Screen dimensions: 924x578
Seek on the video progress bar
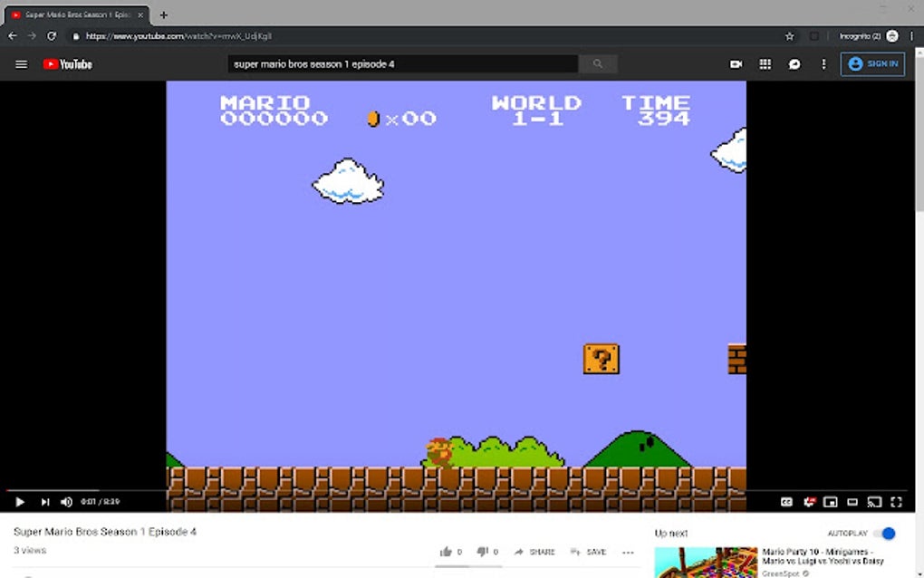click(457, 490)
